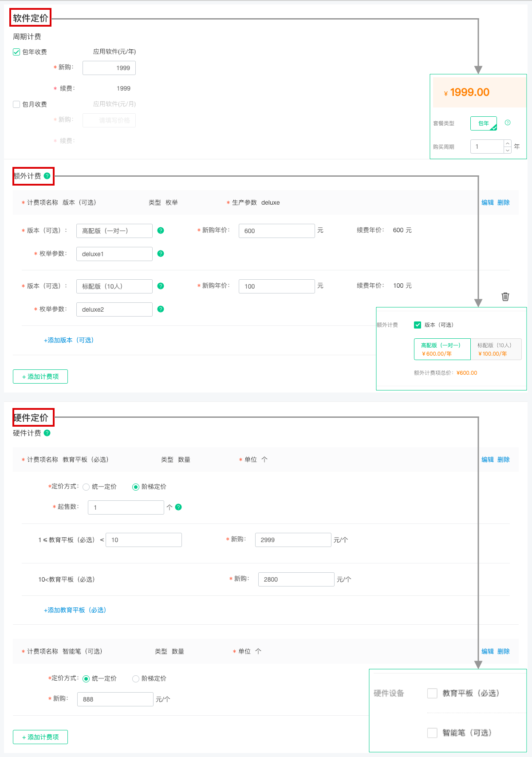Viewport: 532px width, 757px height.
Task: Click the 10<教育平板（必选）tier label
Action: tap(67, 579)
